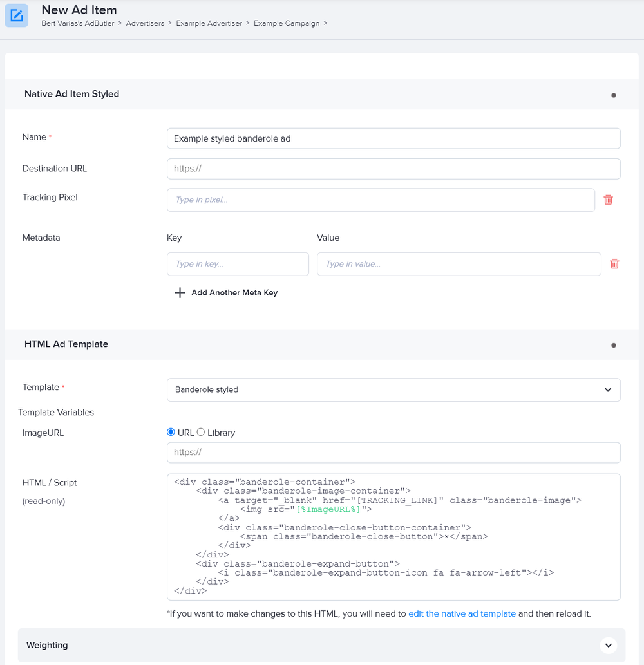Click the Native Ad Item Styled header
Screen dimensions: 644x665
pyautogui.click(x=71, y=94)
